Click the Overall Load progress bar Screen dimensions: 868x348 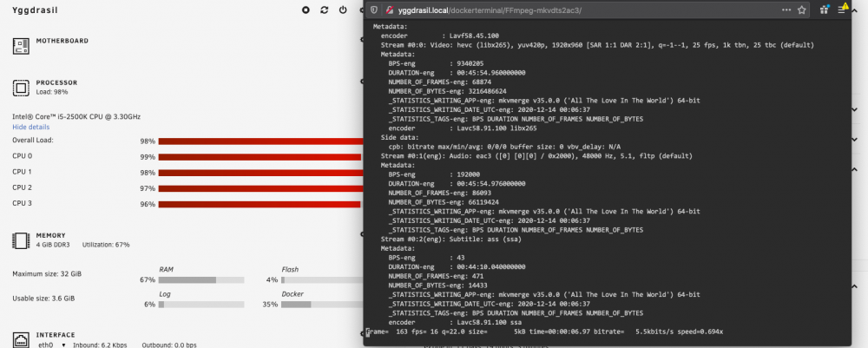point(260,141)
